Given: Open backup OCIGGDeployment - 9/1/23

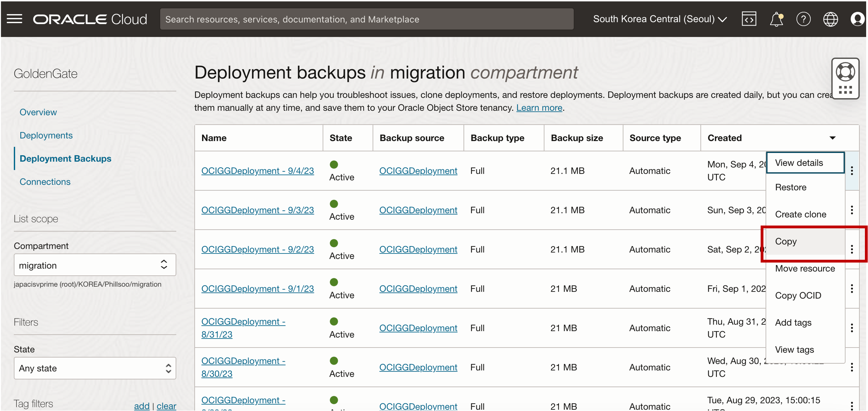Looking at the screenshot, I should click(258, 289).
